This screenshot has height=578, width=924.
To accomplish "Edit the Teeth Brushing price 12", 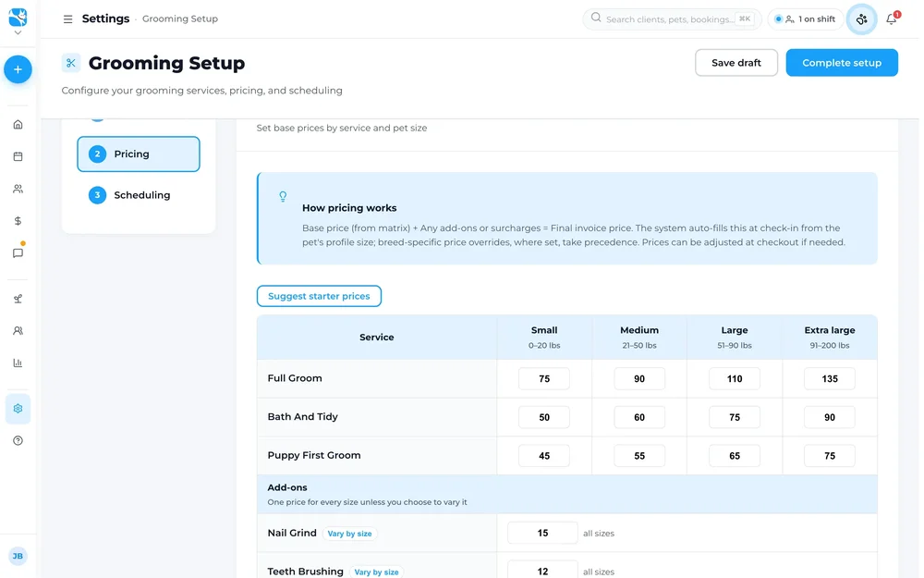I will (542, 571).
